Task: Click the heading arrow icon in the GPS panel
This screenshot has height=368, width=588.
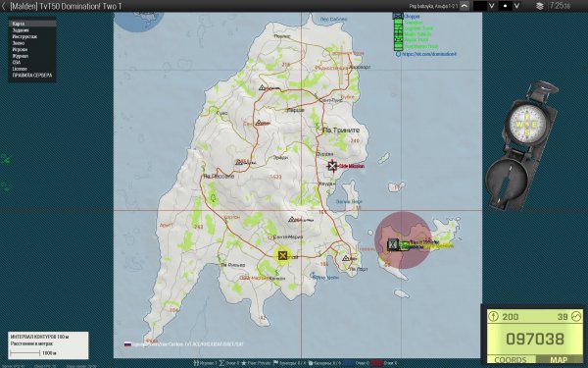Action: point(494,316)
